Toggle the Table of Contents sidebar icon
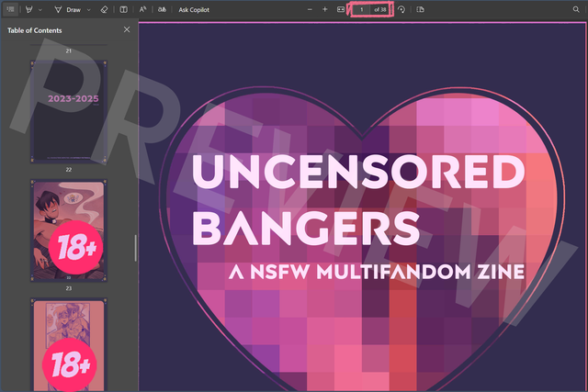 click(x=10, y=9)
